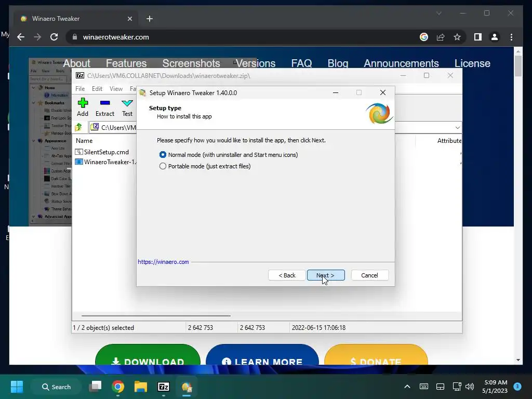
Task: Click the Extract icon in 7-Zip toolbar
Action: click(105, 103)
